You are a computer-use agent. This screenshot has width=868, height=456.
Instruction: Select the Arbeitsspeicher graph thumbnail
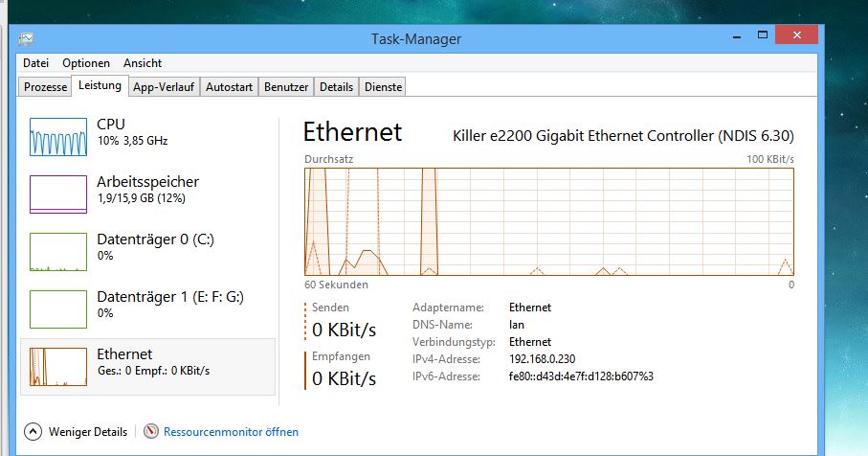[x=57, y=194]
